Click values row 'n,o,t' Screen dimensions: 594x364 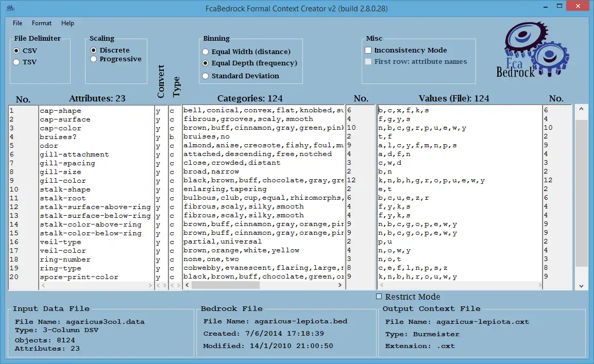click(390, 259)
